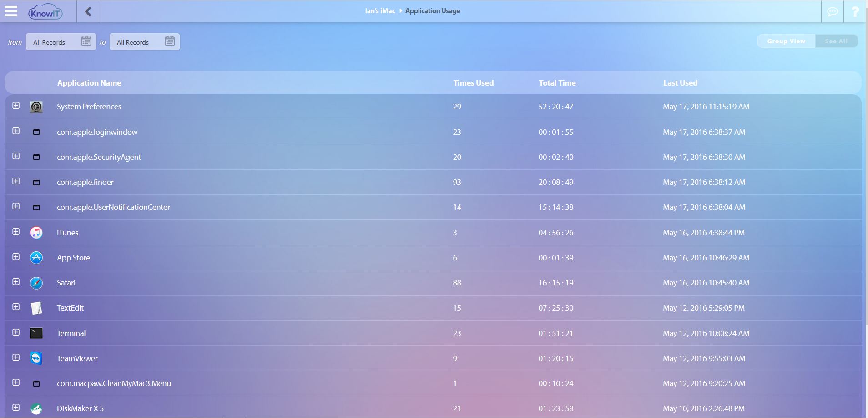Click the App Store icon
Image resolution: width=868 pixels, height=418 pixels.
click(x=36, y=258)
